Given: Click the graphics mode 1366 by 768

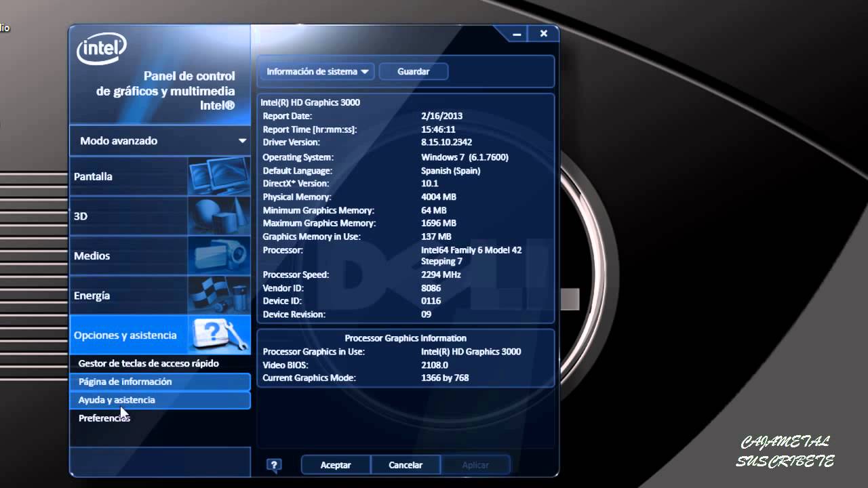Looking at the screenshot, I should pos(445,378).
